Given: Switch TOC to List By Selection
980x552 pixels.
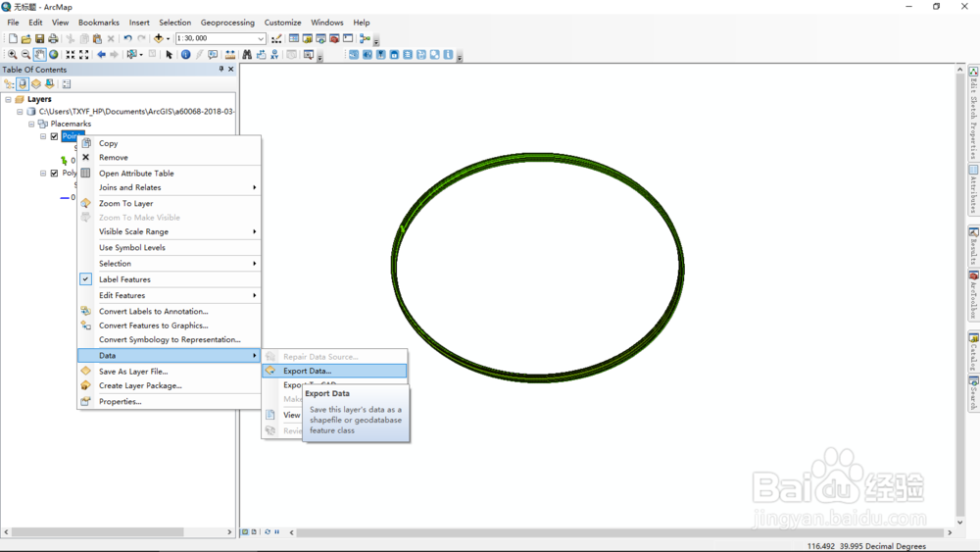Looking at the screenshot, I should tap(49, 83).
